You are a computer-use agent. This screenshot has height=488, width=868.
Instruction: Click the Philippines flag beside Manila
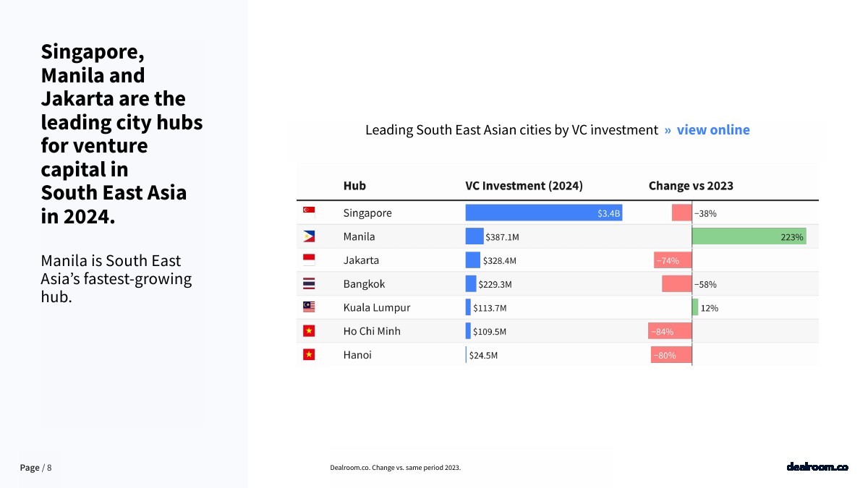click(309, 236)
